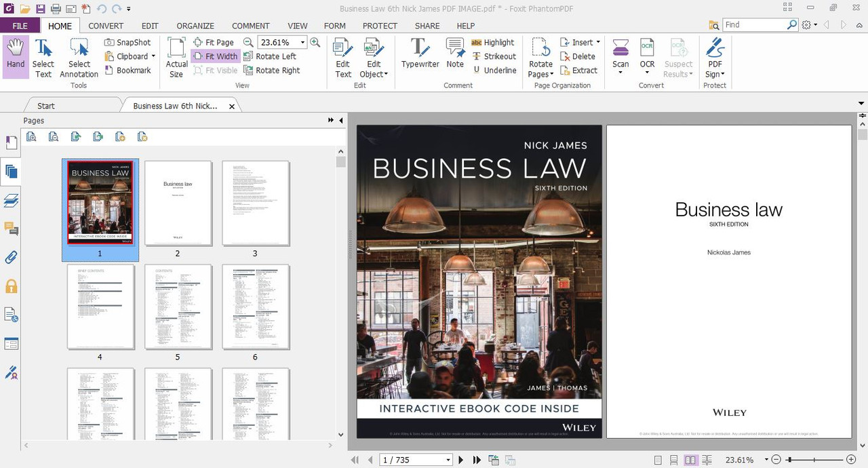The width and height of the screenshot is (868, 468).
Task: Enlarge page thumbnails in Pages panel
Action: (x=31, y=136)
